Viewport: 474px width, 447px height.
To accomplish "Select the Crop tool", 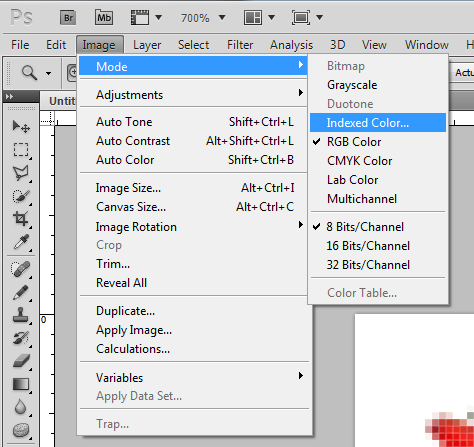I will [21, 219].
